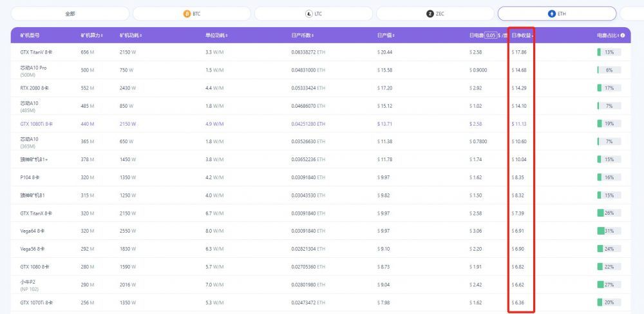644x314 pixels.
Task: Click the 750 W power value
Action: pyautogui.click(x=126, y=70)
